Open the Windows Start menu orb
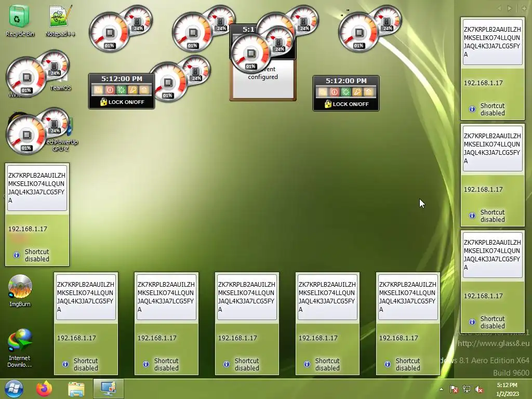 pos(14,389)
